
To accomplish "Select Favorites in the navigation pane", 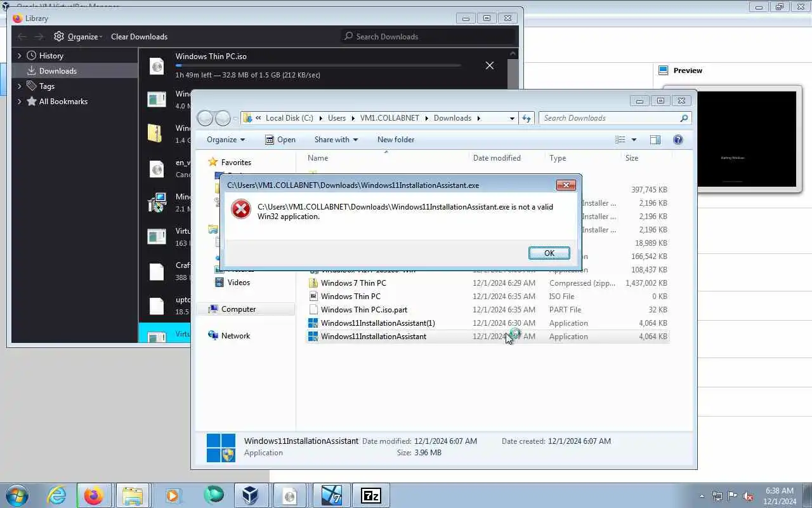I will pos(236,163).
